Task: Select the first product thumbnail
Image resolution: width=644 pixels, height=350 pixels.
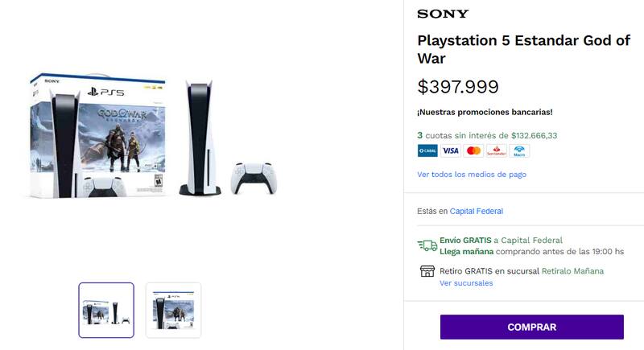Action: pyautogui.click(x=106, y=310)
